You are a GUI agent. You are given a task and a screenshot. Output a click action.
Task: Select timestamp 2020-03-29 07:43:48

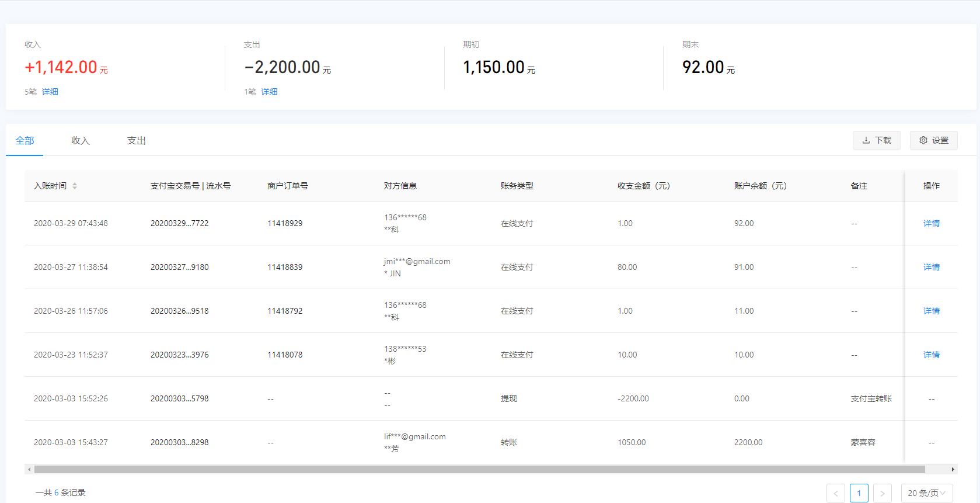71,223
